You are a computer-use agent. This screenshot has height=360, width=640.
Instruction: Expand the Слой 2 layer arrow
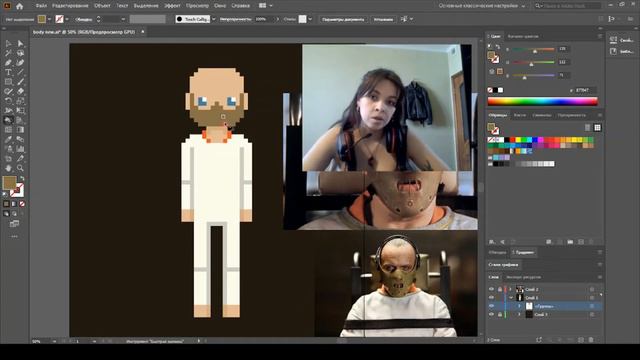(510, 289)
